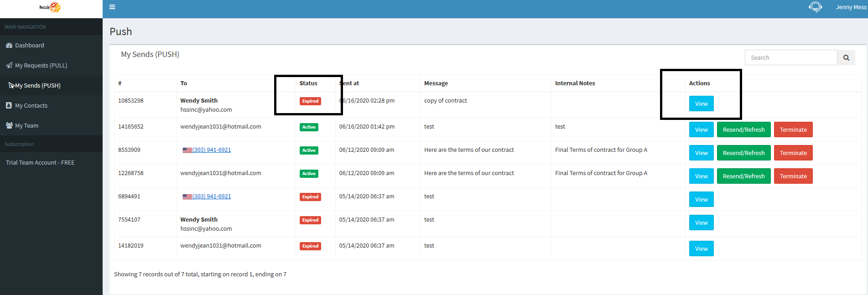View the send numbered 12268758
The height and width of the screenshot is (295, 868).
click(701, 176)
